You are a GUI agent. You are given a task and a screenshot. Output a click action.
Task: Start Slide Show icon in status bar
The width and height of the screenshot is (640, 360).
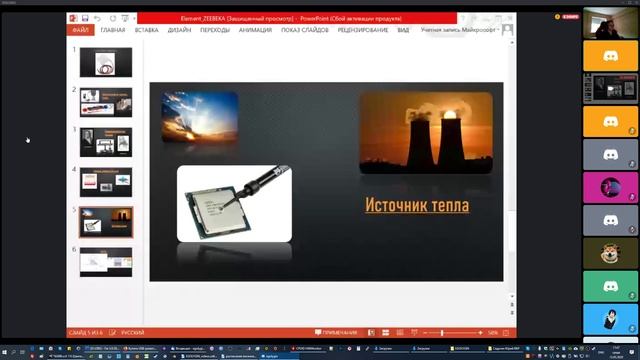pos(414,333)
